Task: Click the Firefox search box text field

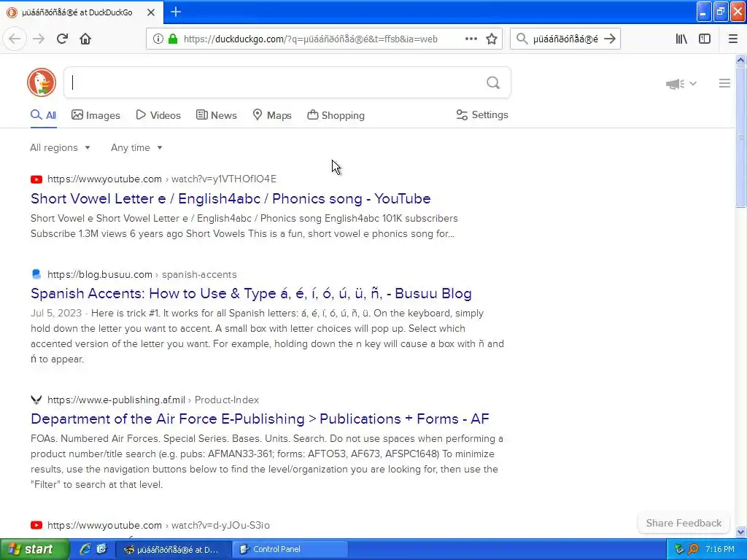Action: (565, 39)
